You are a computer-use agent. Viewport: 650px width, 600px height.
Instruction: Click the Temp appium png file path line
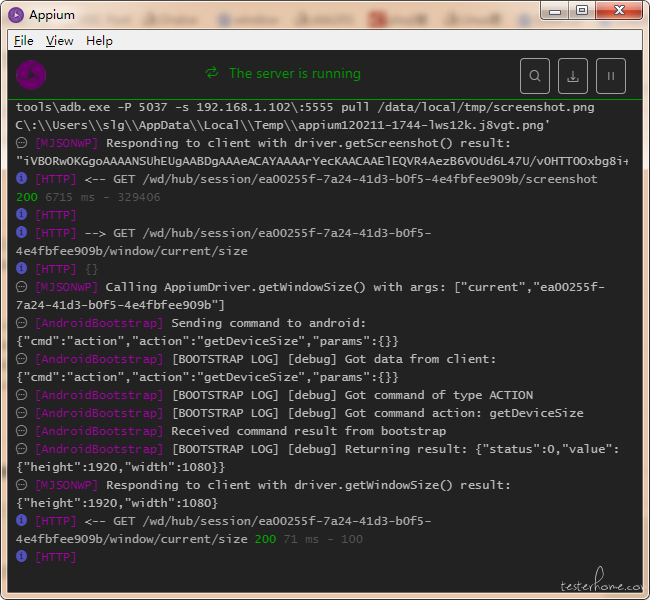pos(283,125)
